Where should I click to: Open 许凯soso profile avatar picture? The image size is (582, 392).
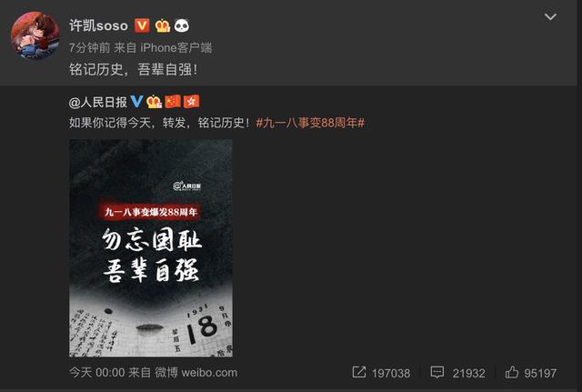pos(35,35)
